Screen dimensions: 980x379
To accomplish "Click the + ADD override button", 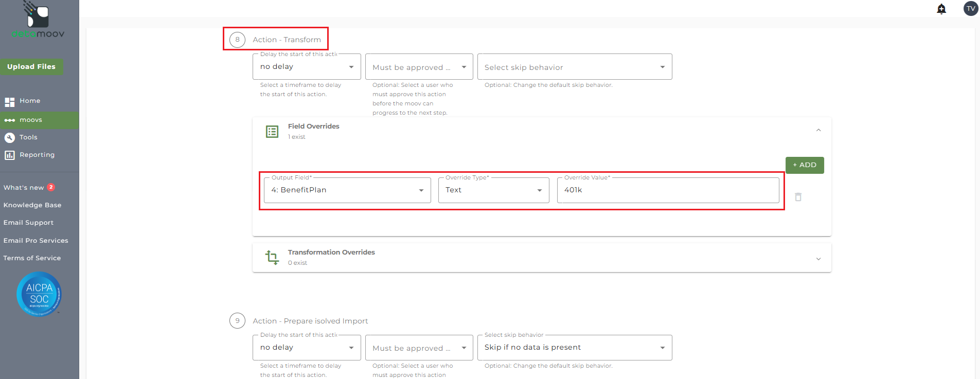I will pyautogui.click(x=804, y=165).
